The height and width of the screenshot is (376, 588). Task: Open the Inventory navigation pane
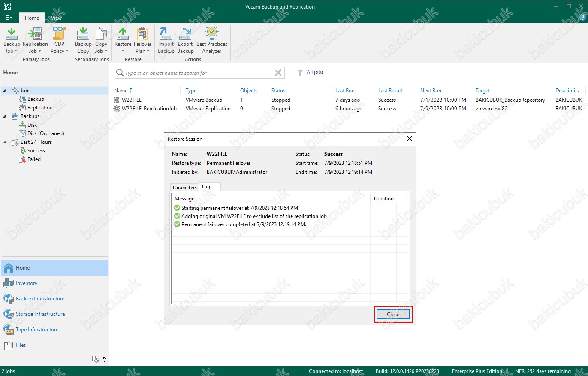point(54,283)
